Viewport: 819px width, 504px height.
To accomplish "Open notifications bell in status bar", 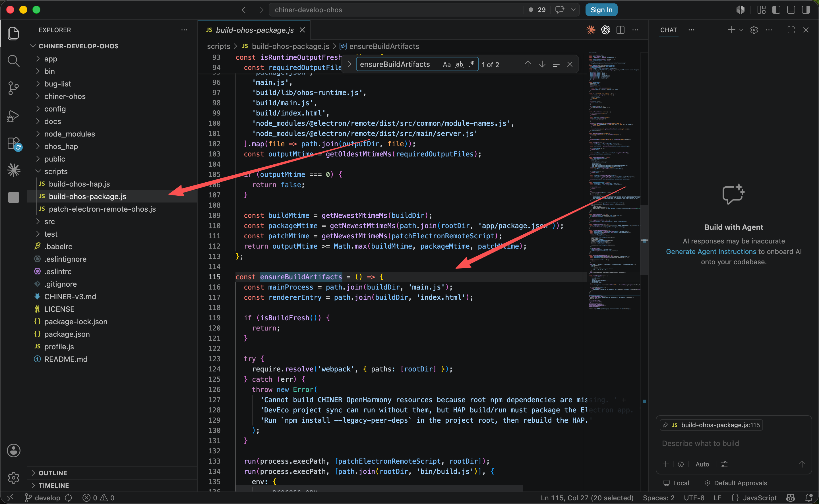I will pos(809,498).
